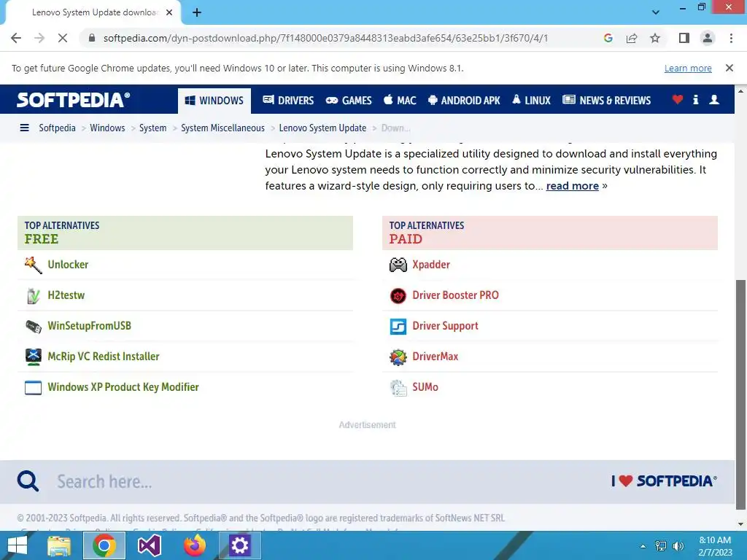
Task: Click the WinSetupFromUSB icon
Action: (34, 326)
